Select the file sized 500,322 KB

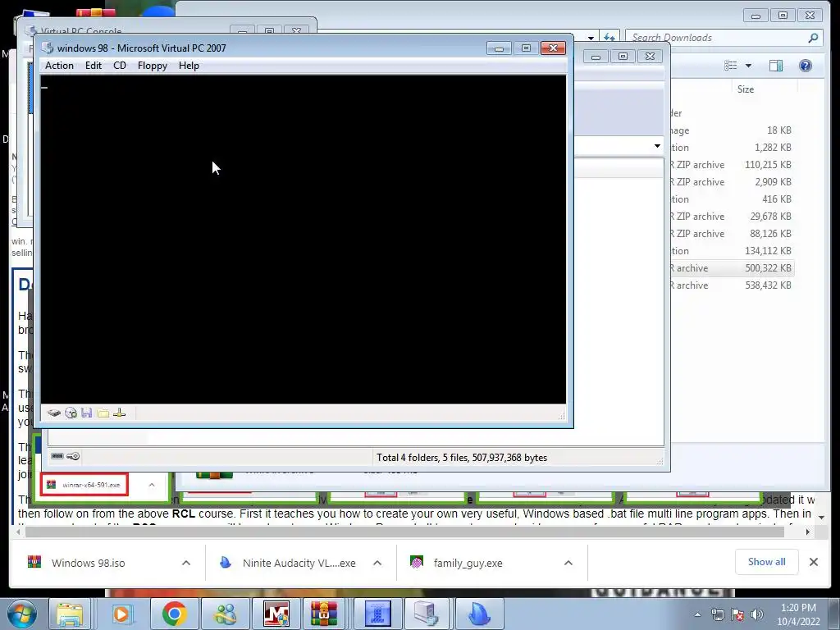pos(733,268)
